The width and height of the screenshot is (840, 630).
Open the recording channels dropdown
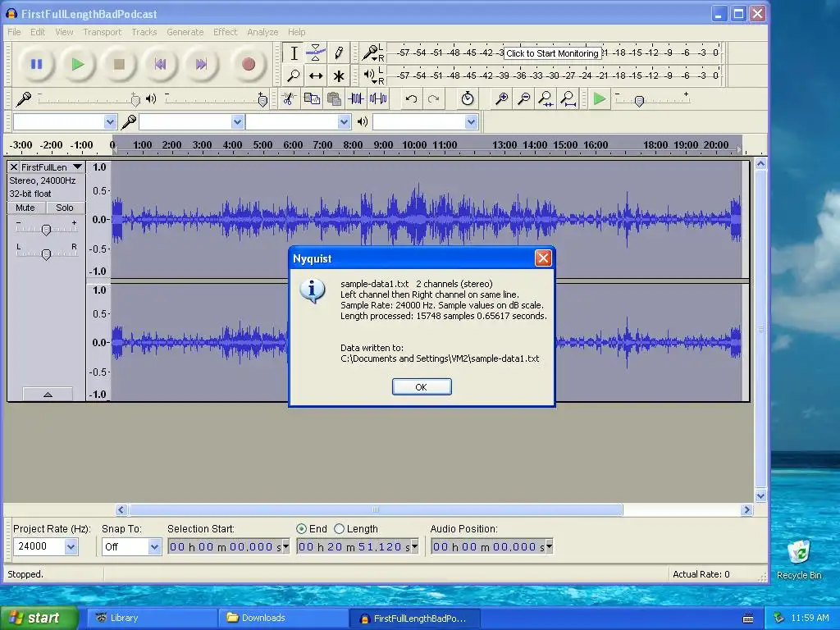pyautogui.click(x=344, y=122)
